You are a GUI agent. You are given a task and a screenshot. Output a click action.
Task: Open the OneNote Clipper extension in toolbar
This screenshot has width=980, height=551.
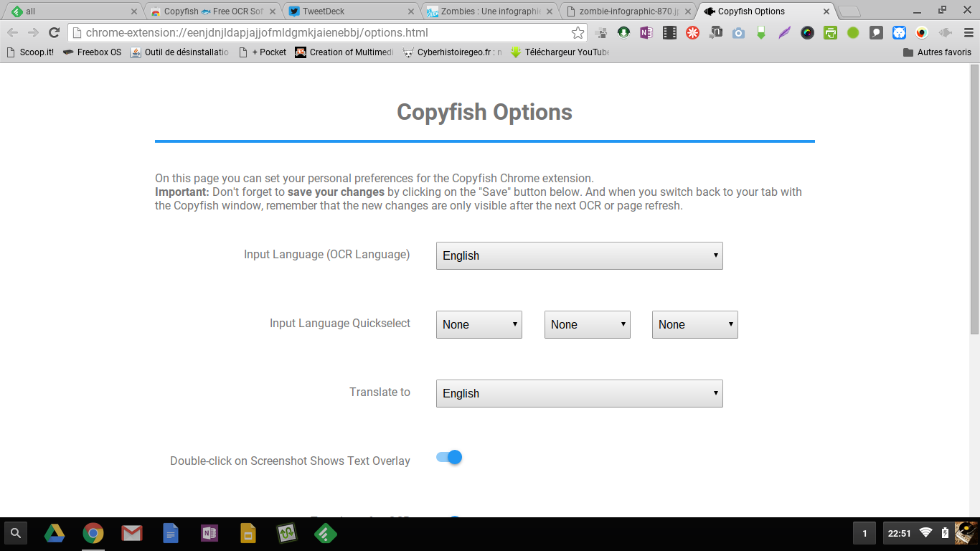tap(646, 32)
